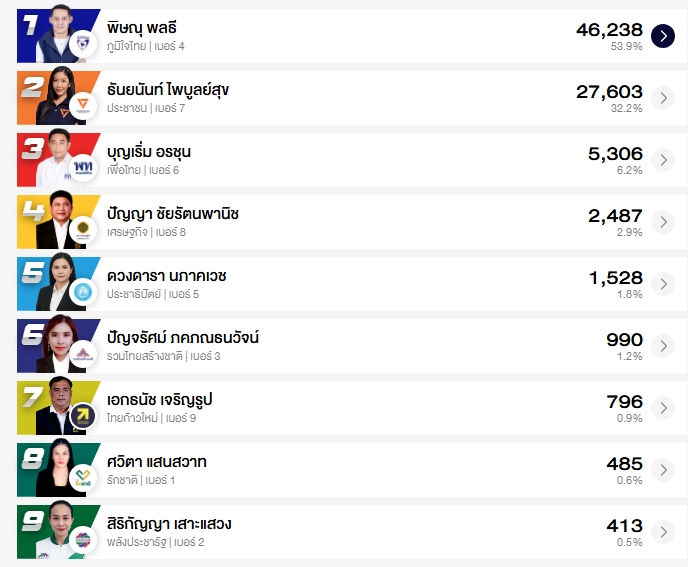Image resolution: width=688 pixels, height=567 pixels.
Task: Click the เพื่อไทย party logo badge
Action: click(83, 169)
